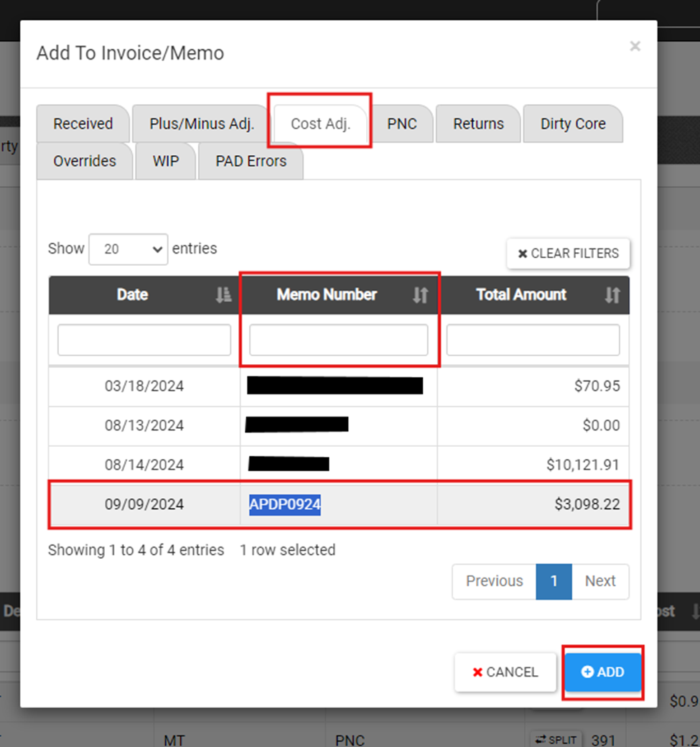Click the SPLIT button in the background table

tap(556, 739)
